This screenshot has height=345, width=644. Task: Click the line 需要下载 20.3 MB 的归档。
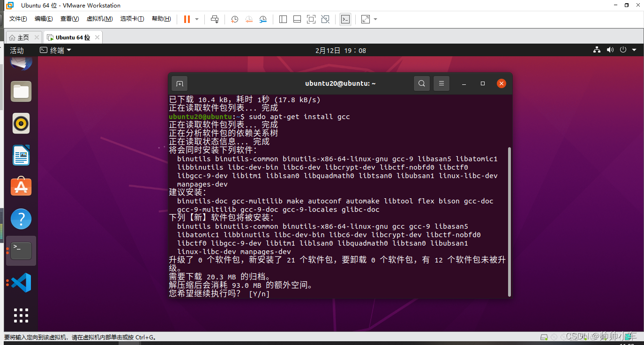(x=219, y=277)
